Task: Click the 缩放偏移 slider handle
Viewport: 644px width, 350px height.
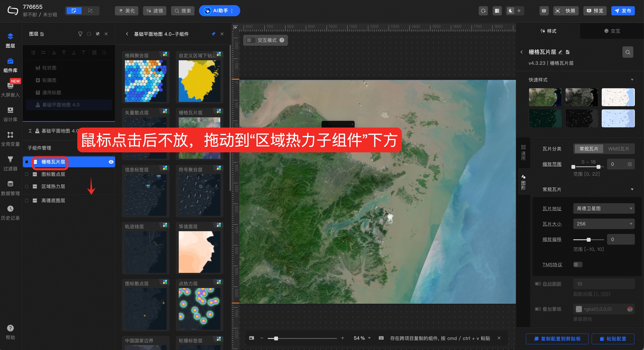Action: tap(588, 239)
